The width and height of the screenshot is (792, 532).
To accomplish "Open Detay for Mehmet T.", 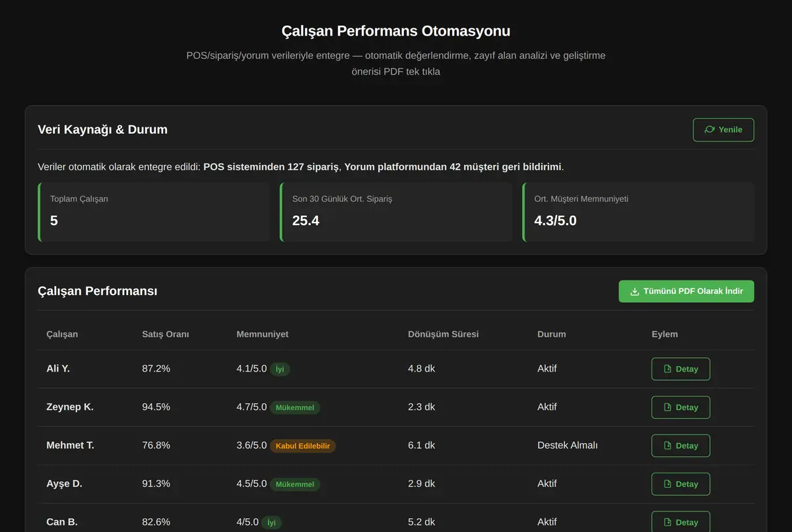I will 680,446.
